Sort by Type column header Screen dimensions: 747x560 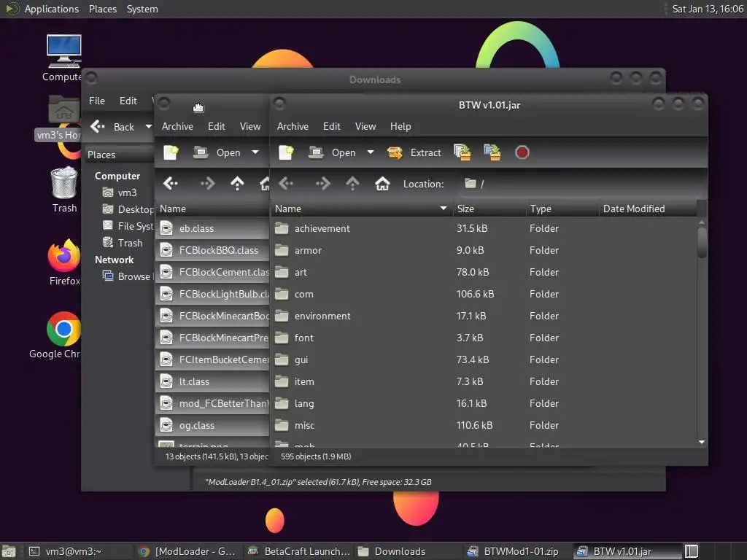(562, 209)
